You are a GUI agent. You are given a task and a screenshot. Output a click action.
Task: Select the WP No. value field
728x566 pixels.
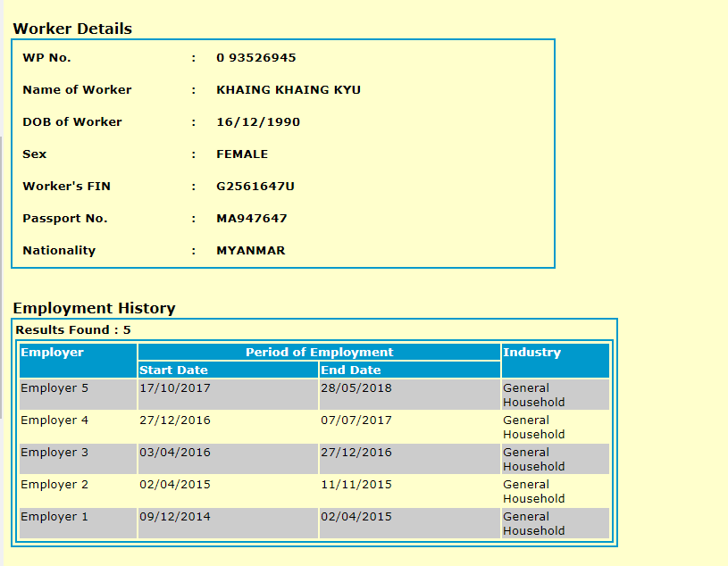[x=255, y=58]
